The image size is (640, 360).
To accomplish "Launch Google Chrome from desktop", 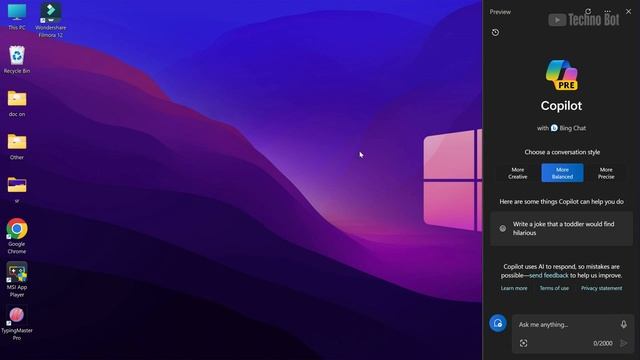I will pyautogui.click(x=17, y=236).
